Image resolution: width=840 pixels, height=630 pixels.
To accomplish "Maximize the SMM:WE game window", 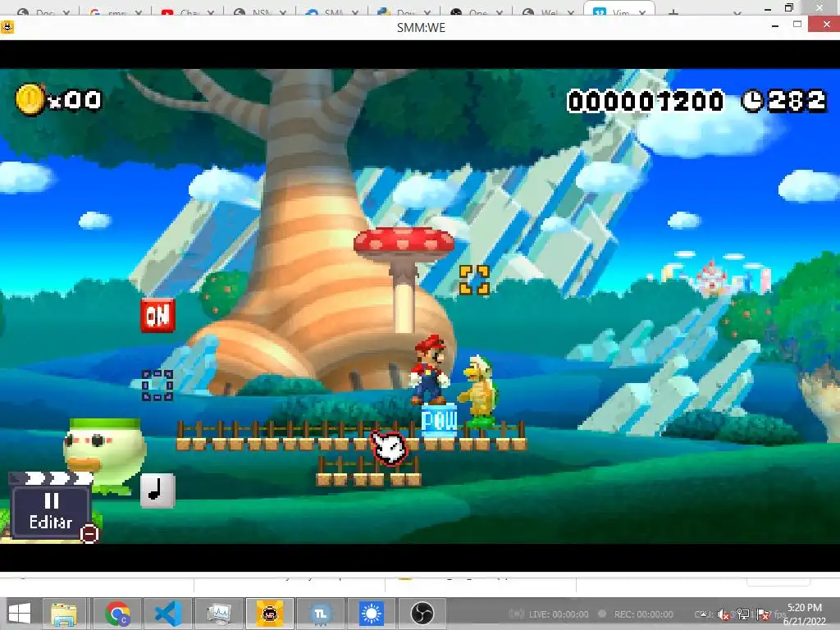I will (797, 24).
